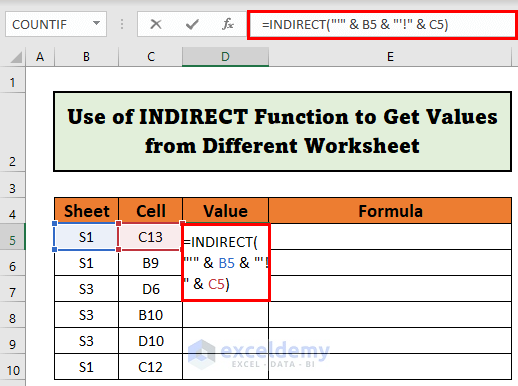
Task: Click empty Formula cell in row 10
Action: 390,367
